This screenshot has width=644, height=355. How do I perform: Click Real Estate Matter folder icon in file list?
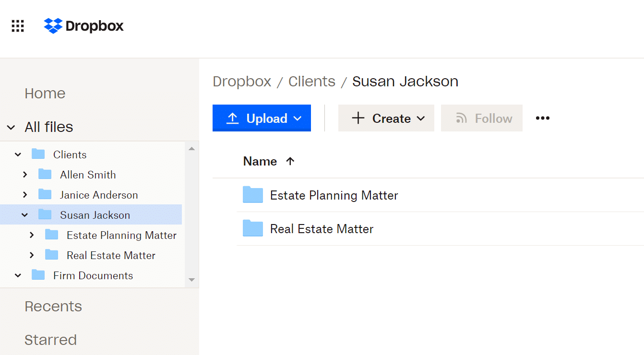coord(253,229)
